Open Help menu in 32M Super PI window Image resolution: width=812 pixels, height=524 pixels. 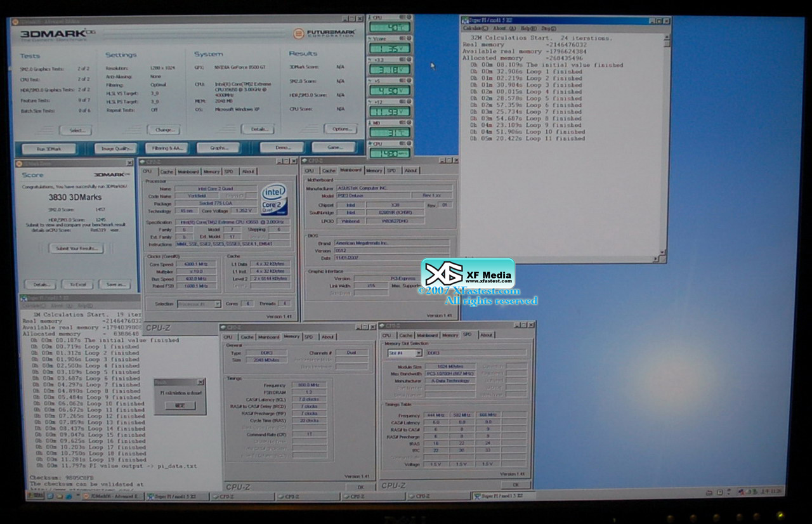(528, 28)
